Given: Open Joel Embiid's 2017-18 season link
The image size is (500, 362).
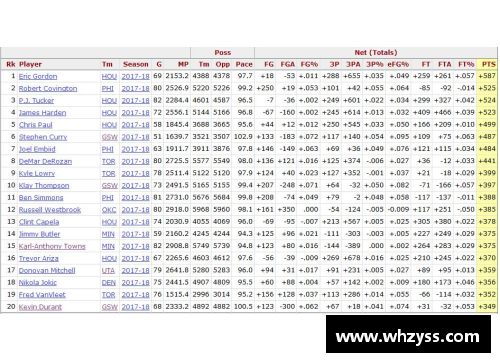Looking at the screenshot, I should (x=135, y=149).
